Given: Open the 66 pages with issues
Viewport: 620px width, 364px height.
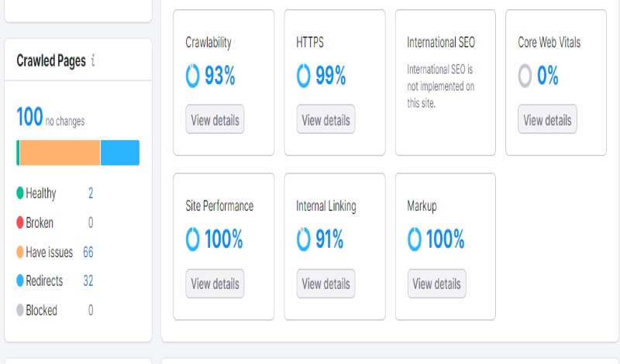Looking at the screenshot, I should [x=88, y=252].
